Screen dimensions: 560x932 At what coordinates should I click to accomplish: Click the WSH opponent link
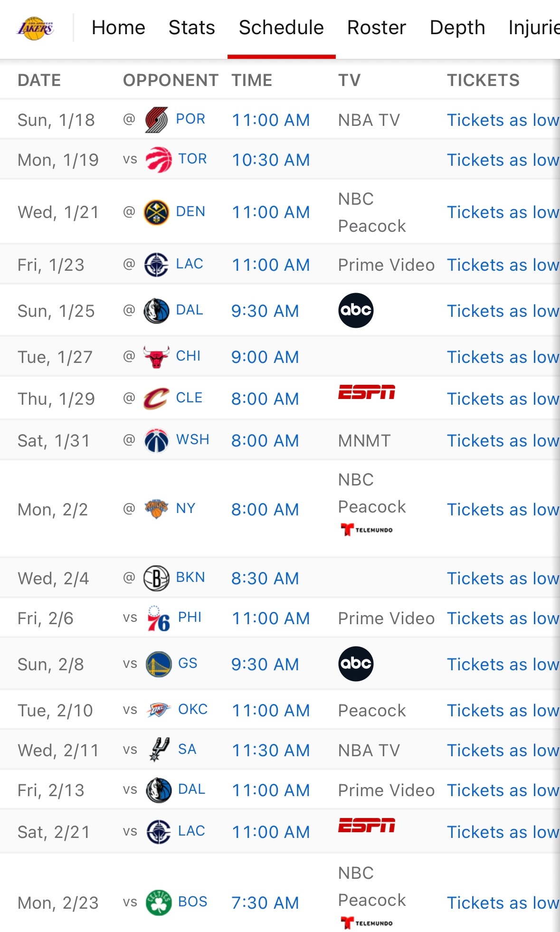click(x=192, y=439)
